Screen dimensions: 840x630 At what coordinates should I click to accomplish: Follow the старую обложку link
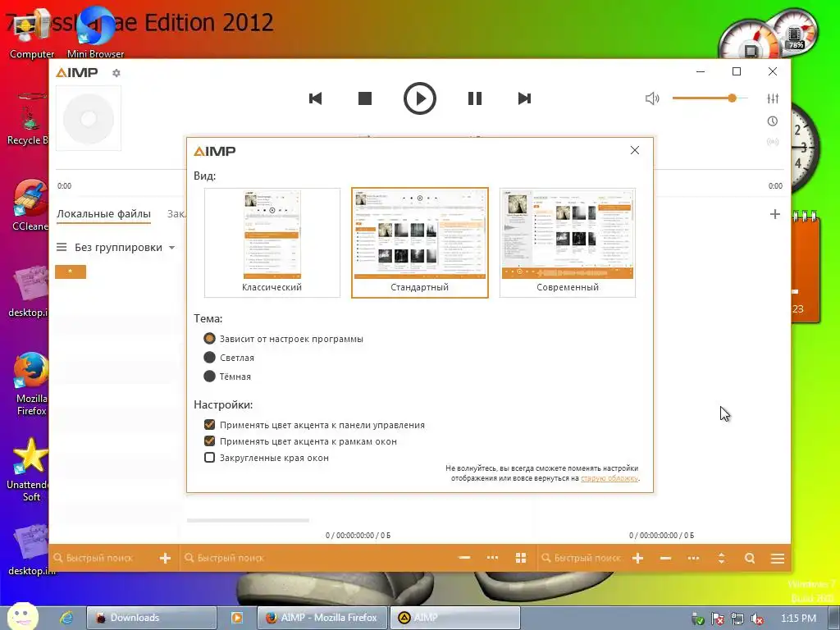609,478
